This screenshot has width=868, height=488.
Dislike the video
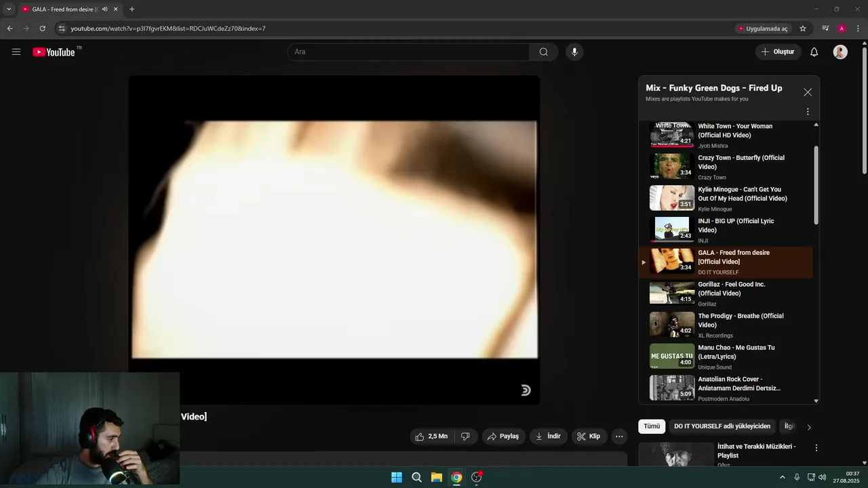[x=466, y=436]
